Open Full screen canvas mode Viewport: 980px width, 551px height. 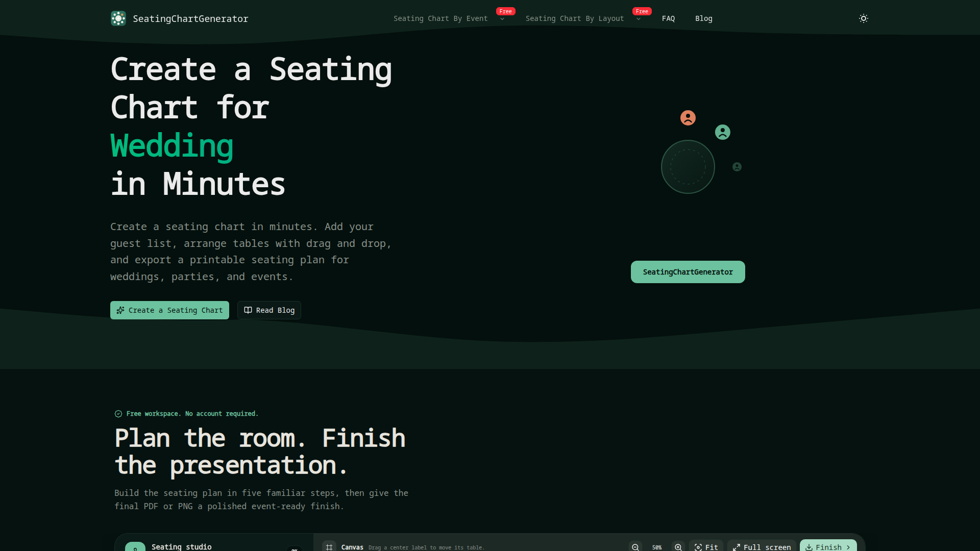click(762, 547)
